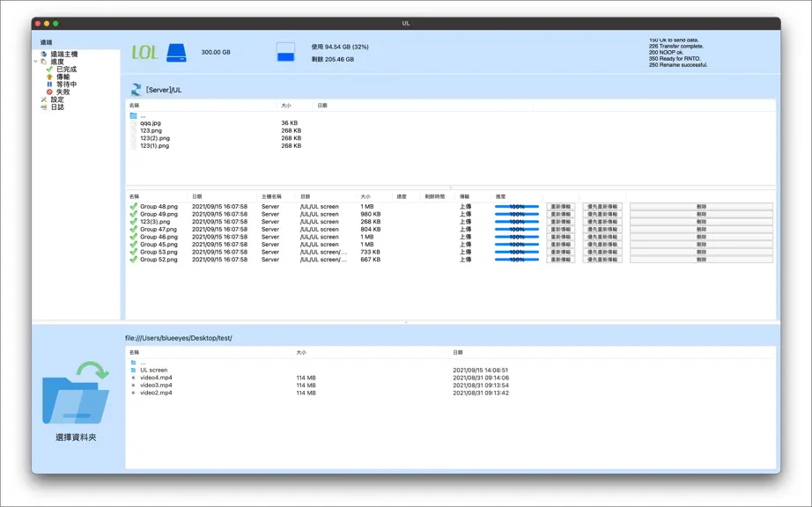This screenshot has height=507, width=812.
Task: Select 失敗 failed item in sidebar
Action: click(x=63, y=92)
